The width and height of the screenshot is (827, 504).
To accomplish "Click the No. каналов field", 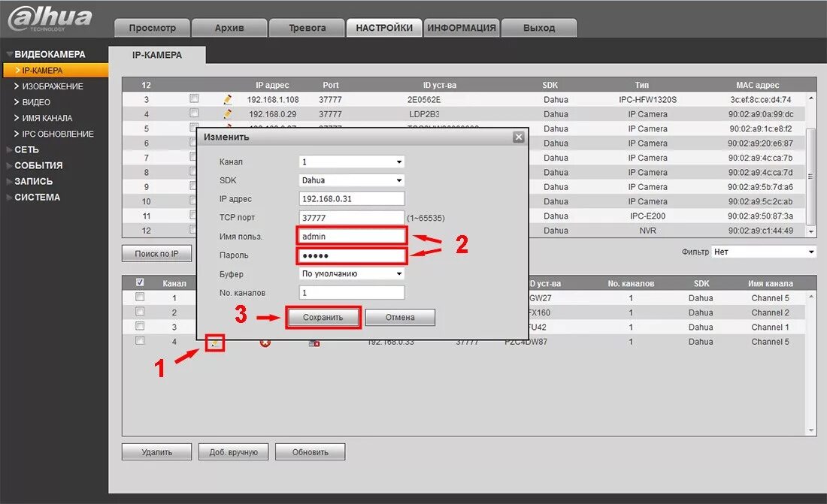I will (352, 293).
